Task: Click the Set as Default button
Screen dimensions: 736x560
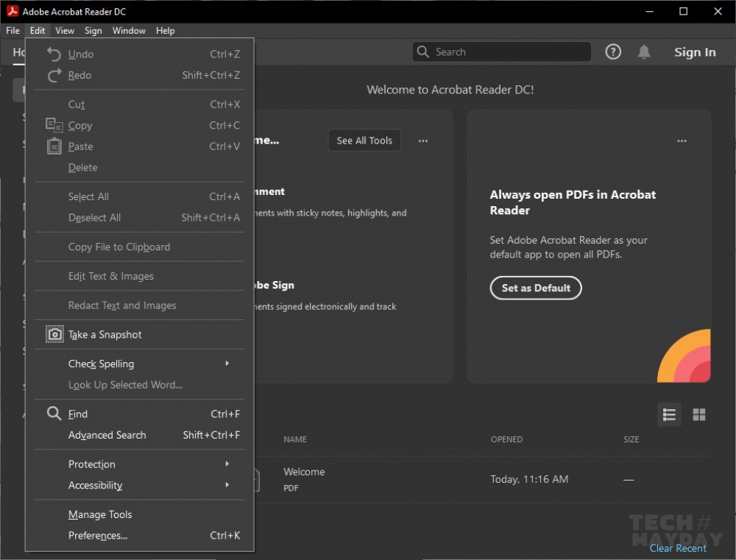Action: [x=536, y=288]
